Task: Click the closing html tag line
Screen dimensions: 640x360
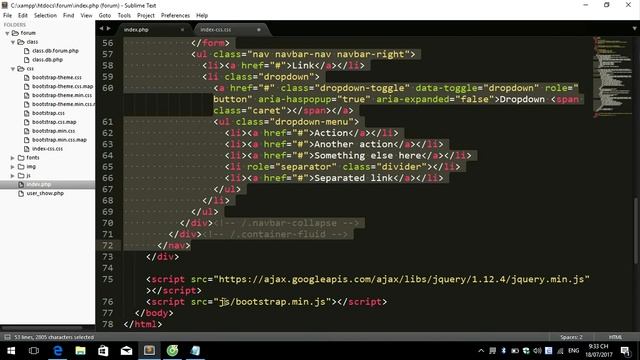Action: 143,324
